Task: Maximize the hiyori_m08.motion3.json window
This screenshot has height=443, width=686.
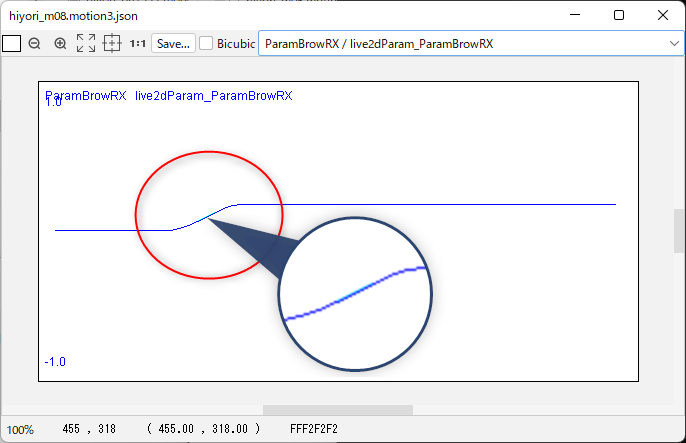Action: tap(619, 15)
